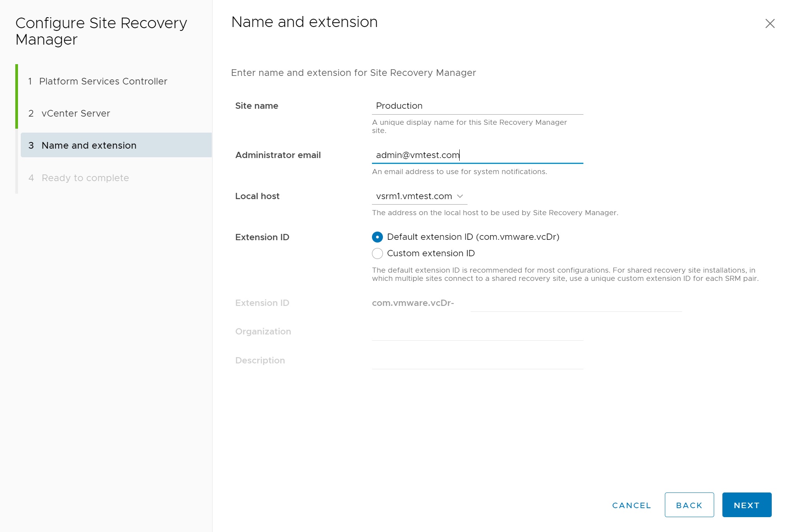Click the Local host dropdown chevron arrow
The height and width of the screenshot is (532, 787).
[x=460, y=196]
